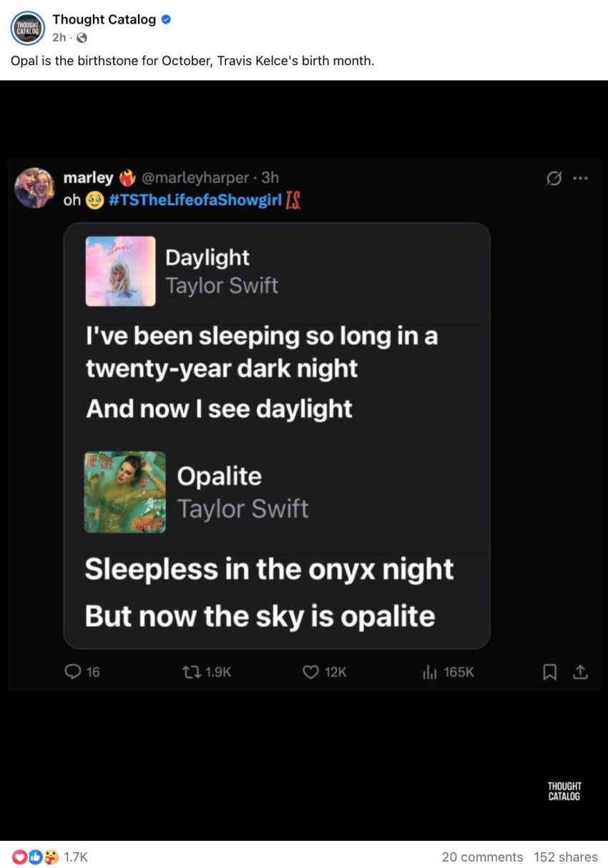Click the Daylight album cover thumbnail
Viewport: 608px width, 868px height.
pyautogui.click(x=120, y=271)
